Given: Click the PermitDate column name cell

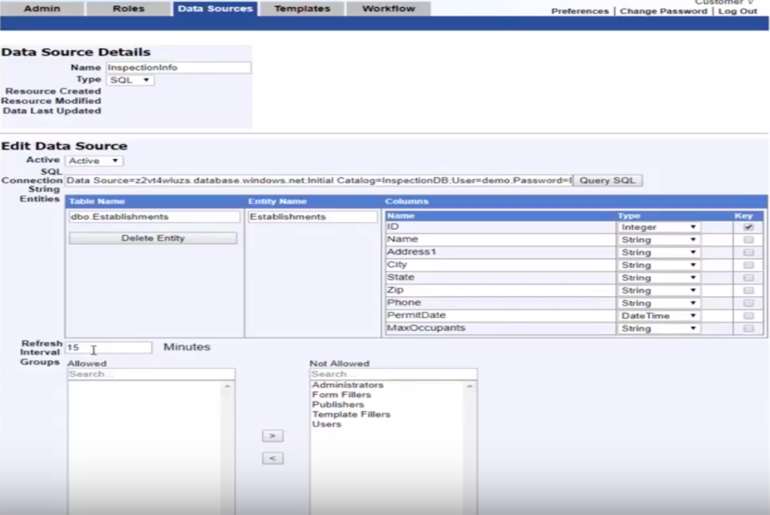Looking at the screenshot, I should coord(500,316).
